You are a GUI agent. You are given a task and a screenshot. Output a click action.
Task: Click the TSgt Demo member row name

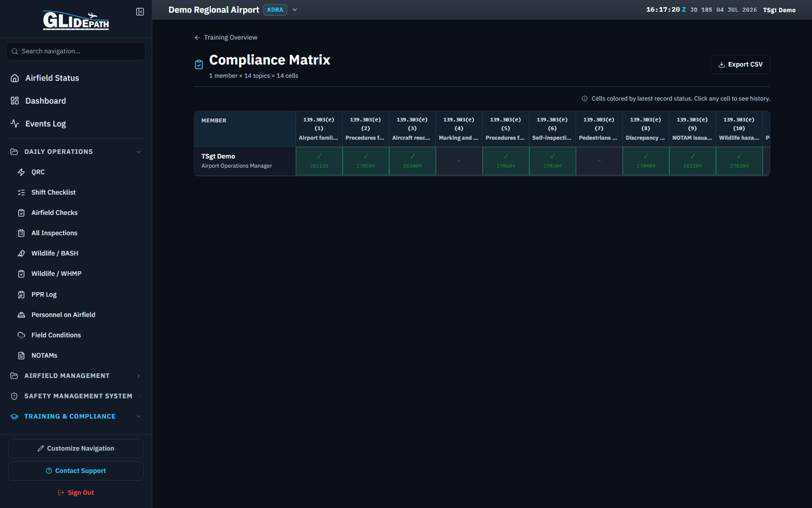coord(218,156)
